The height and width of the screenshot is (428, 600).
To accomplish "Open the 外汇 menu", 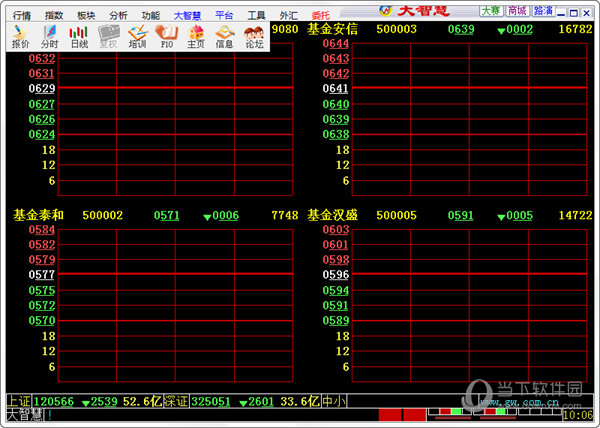I will point(289,15).
